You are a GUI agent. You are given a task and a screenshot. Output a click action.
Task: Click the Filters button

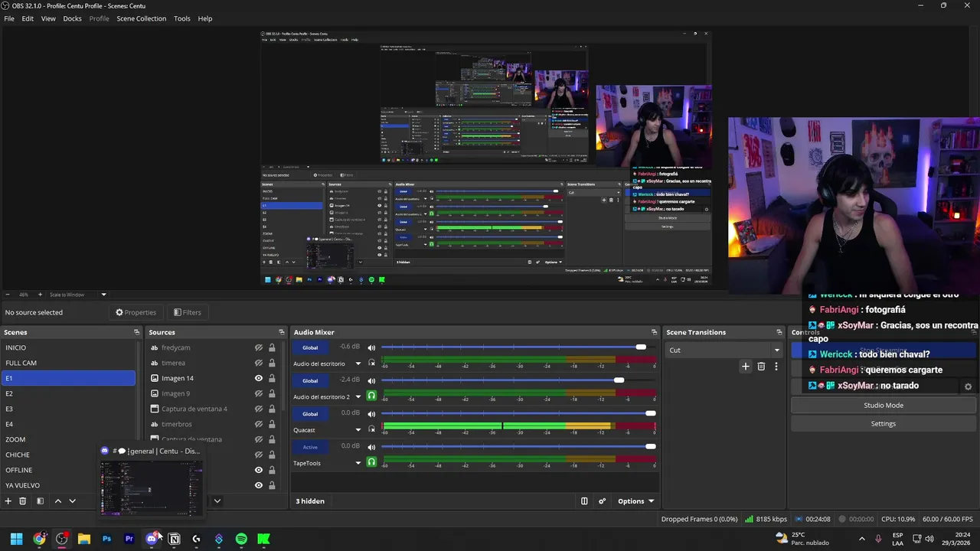point(187,312)
